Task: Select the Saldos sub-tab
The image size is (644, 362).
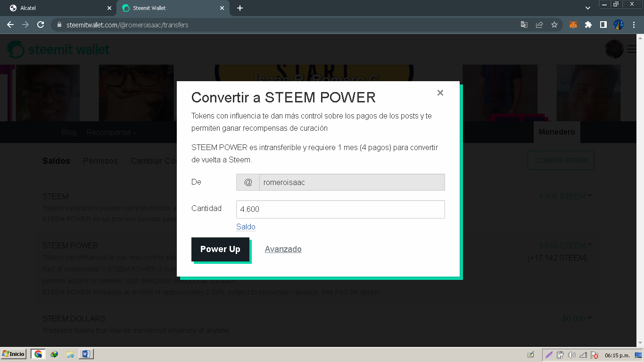Action: pos(56,161)
